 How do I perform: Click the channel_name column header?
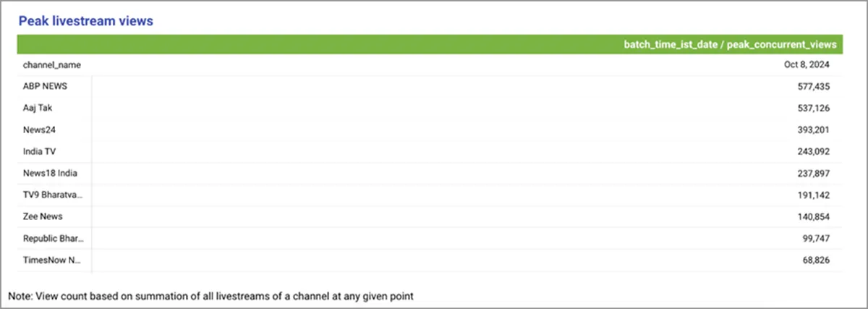52,65
